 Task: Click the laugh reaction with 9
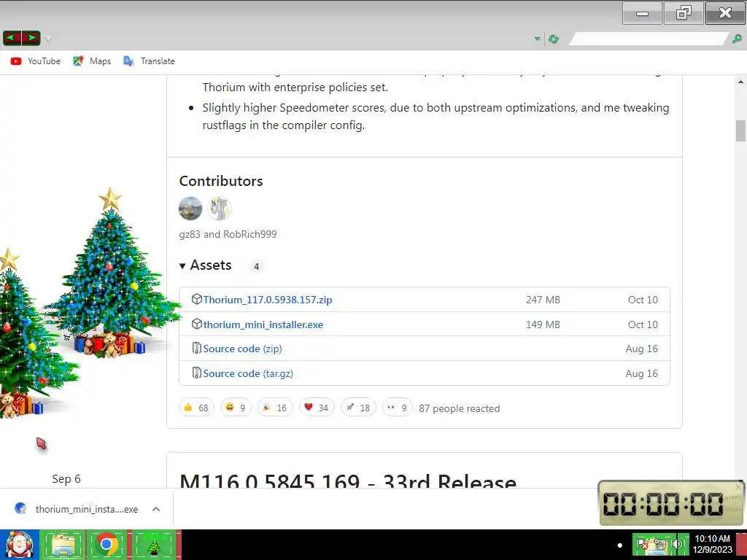(236, 408)
